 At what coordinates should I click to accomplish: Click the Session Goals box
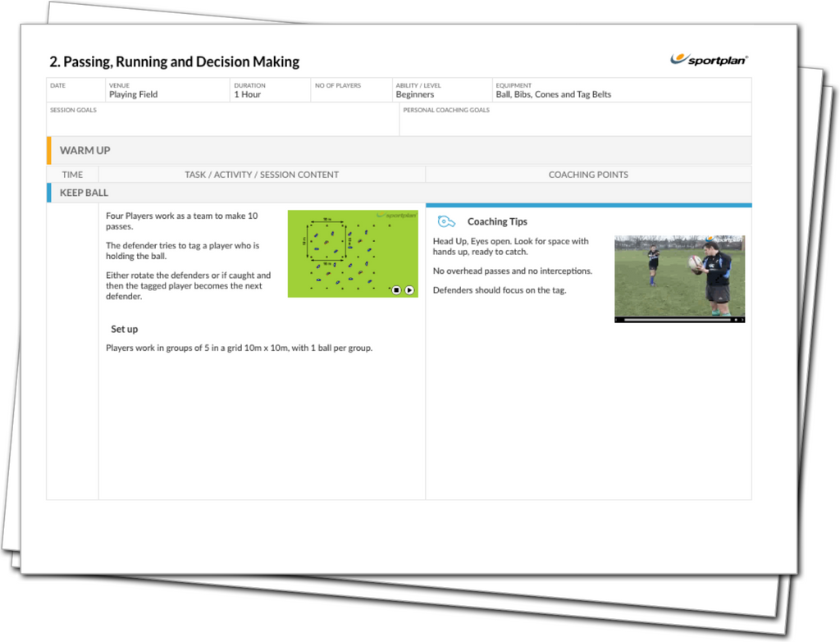click(223, 119)
